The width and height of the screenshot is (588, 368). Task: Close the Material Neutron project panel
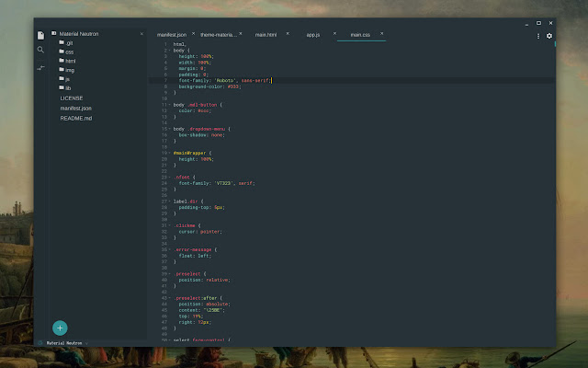click(x=141, y=34)
